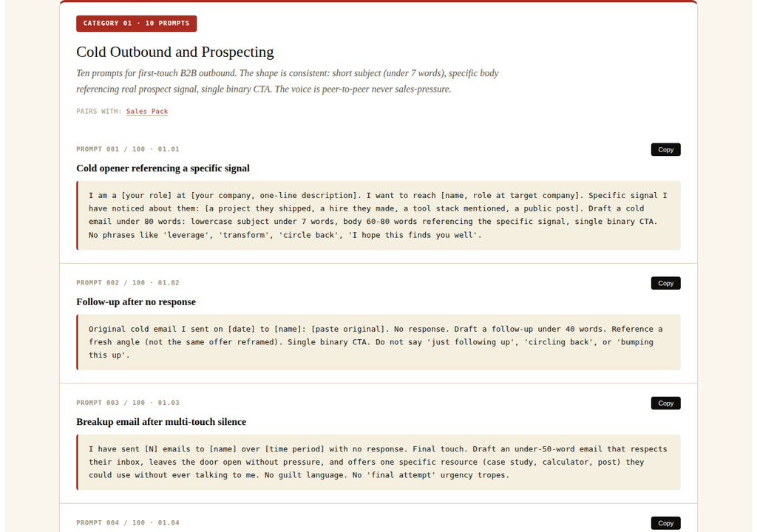Click the prompt box starting 'I have sent [N] emails'
Viewport: 757px width, 532px height.
378,462
